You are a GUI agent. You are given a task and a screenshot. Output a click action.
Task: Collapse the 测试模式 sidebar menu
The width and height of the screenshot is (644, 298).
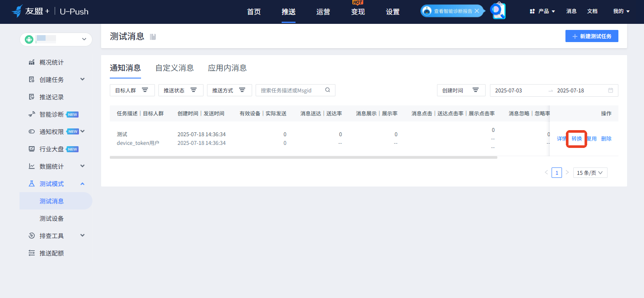coord(82,184)
